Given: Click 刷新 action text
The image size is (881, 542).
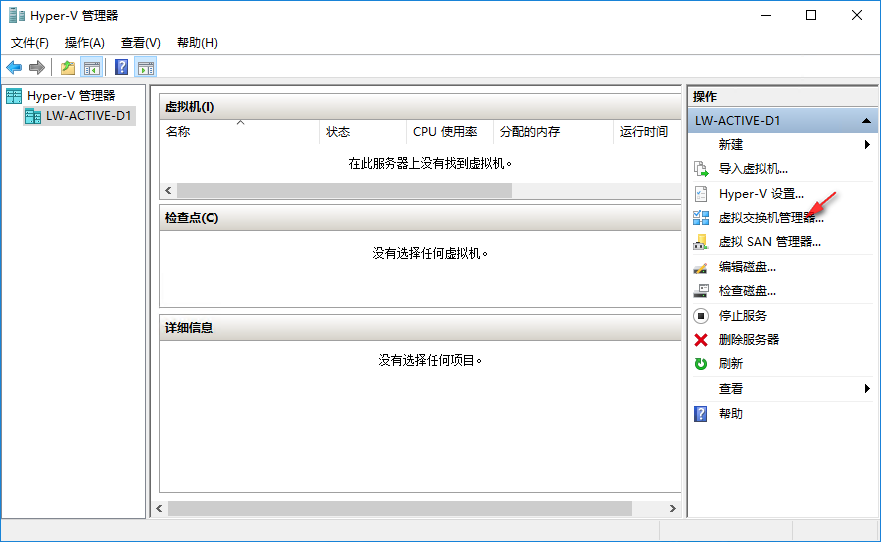Looking at the screenshot, I should [730, 364].
